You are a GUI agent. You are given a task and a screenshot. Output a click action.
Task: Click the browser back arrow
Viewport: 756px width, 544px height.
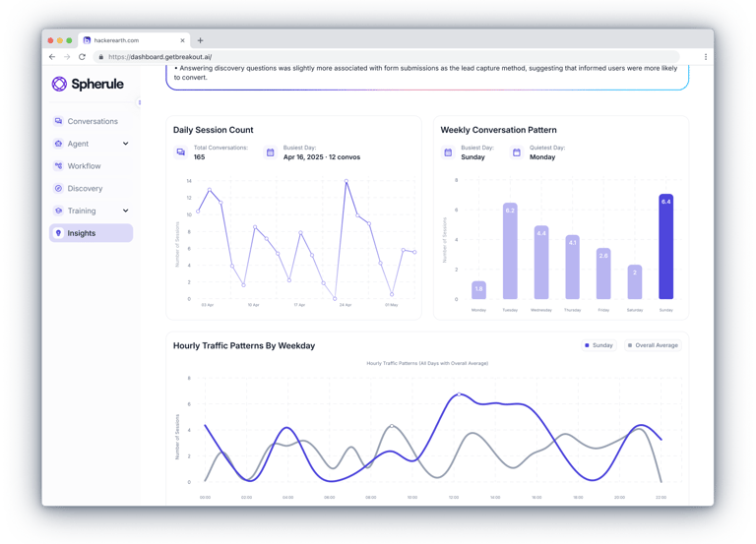pyautogui.click(x=52, y=57)
